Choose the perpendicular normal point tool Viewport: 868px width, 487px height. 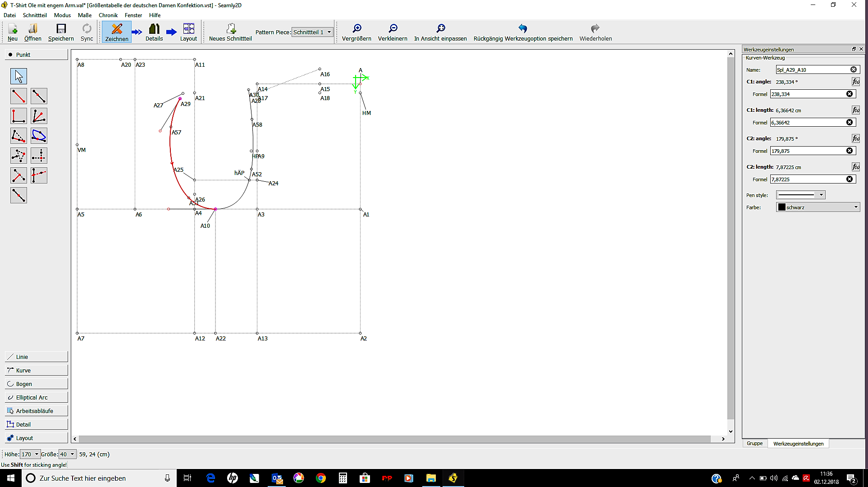click(18, 116)
